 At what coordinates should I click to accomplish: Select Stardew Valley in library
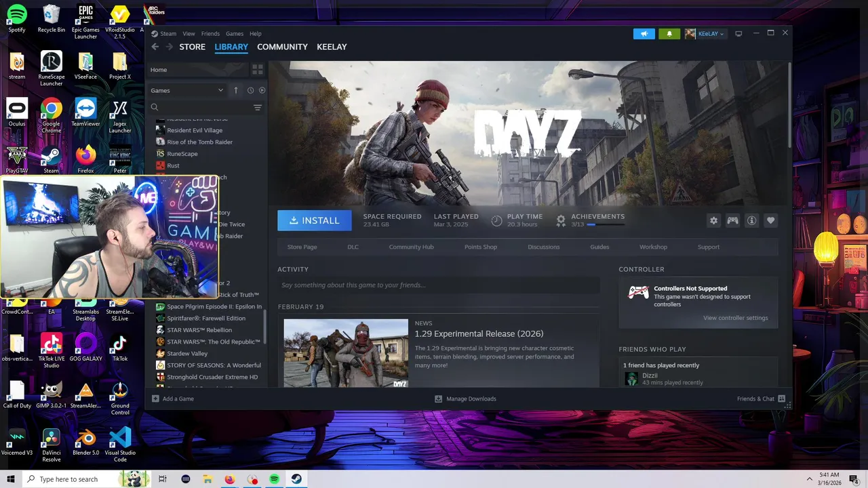tap(187, 354)
